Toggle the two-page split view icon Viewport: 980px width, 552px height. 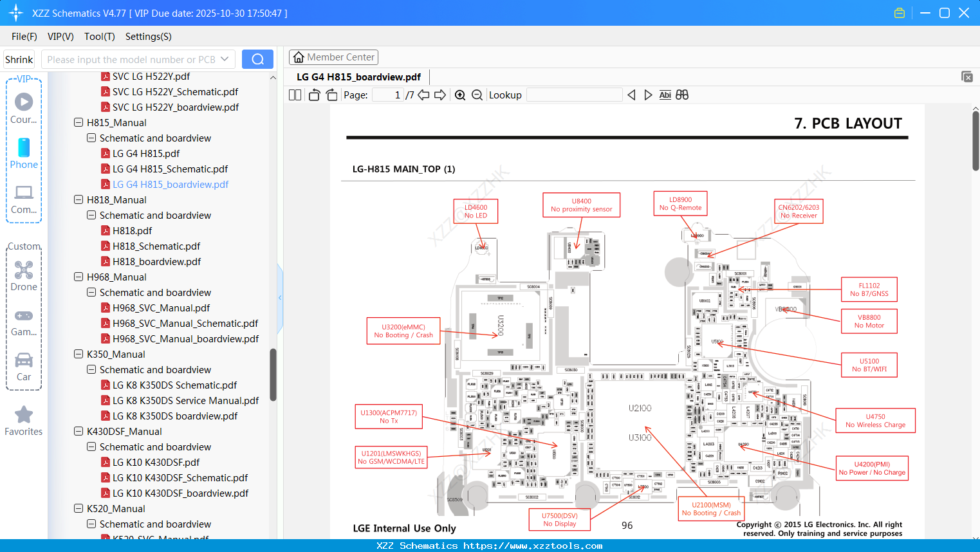295,95
